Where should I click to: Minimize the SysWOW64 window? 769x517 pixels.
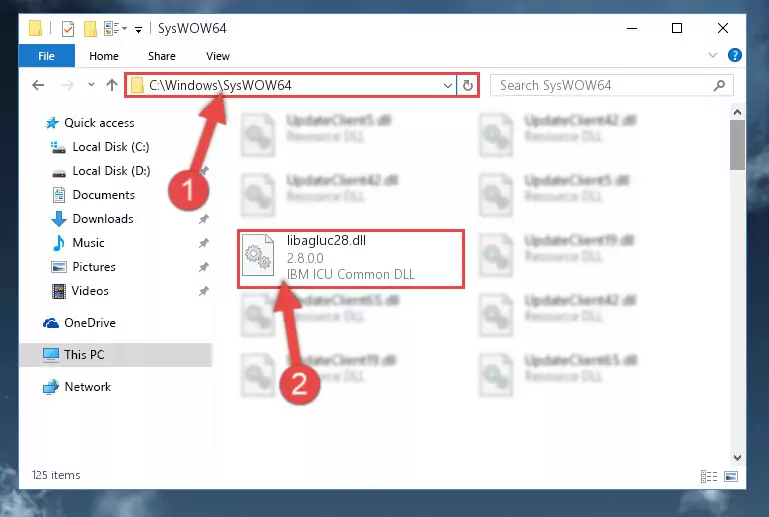(632, 28)
